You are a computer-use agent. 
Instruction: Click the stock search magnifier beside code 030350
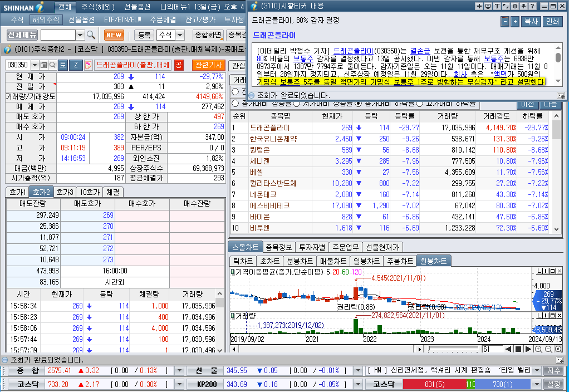(52, 65)
